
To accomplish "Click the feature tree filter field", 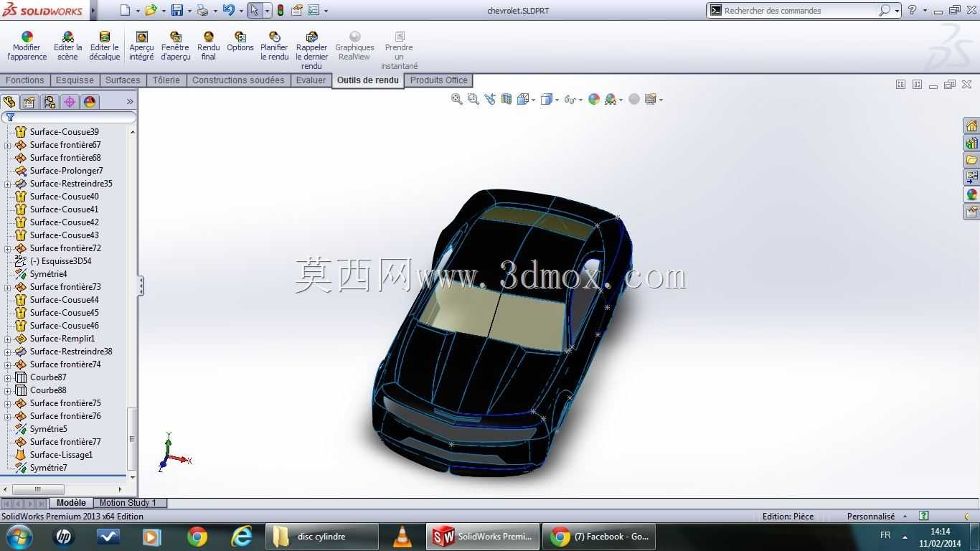I will point(69,117).
